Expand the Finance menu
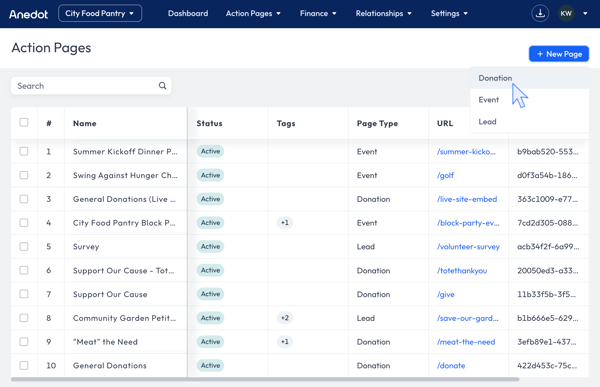The width and height of the screenshot is (600, 387). (x=318, y=13)
